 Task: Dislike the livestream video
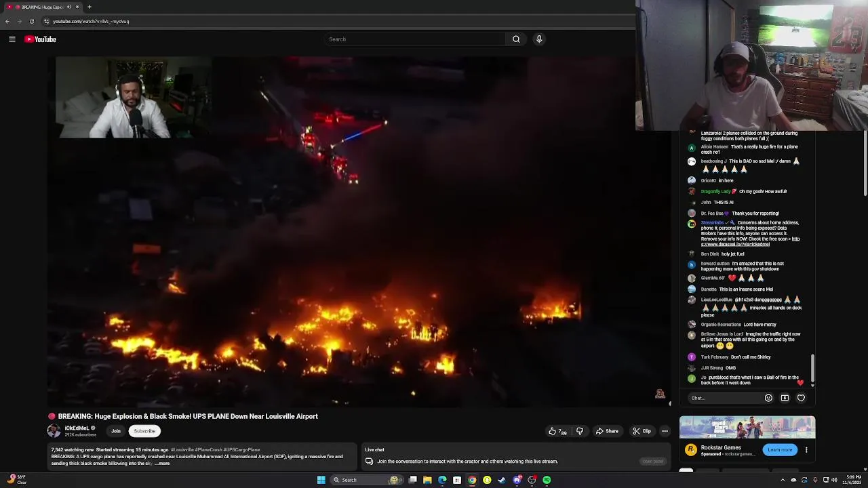pyautogui.click(x=580, y=431)
